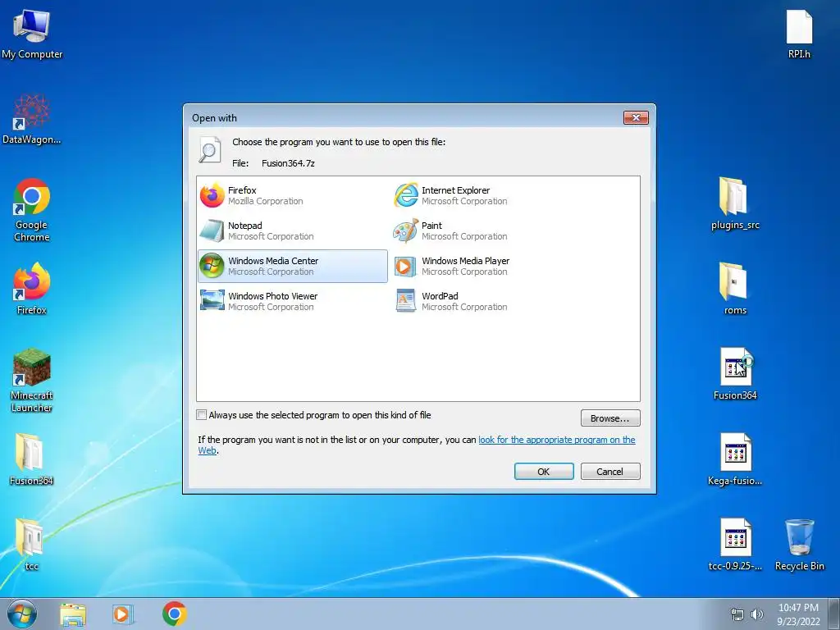Select tcc folder on desktop
Viewport: 840px width, 630px height.
(31, 545)
